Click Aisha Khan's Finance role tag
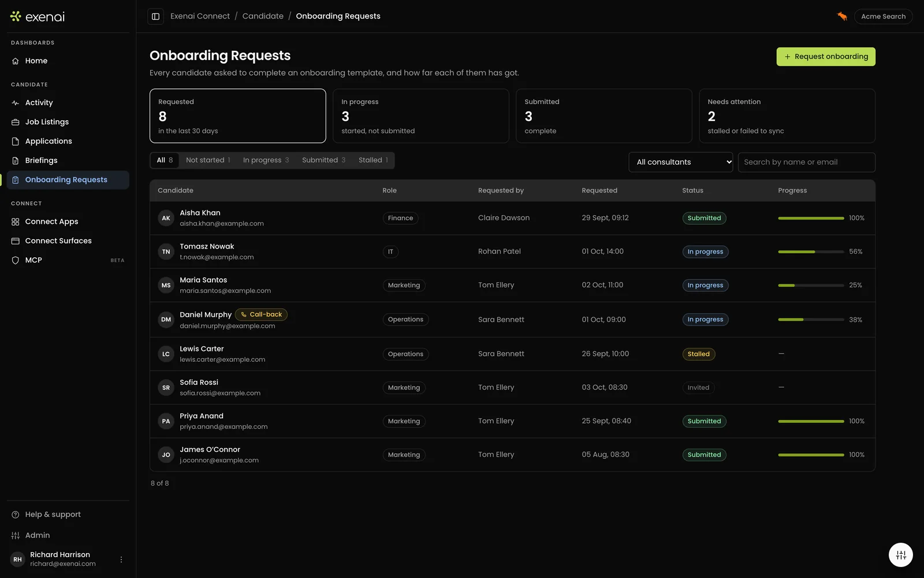Viewport: 924px width, 578px height. [x=400, y=218]
